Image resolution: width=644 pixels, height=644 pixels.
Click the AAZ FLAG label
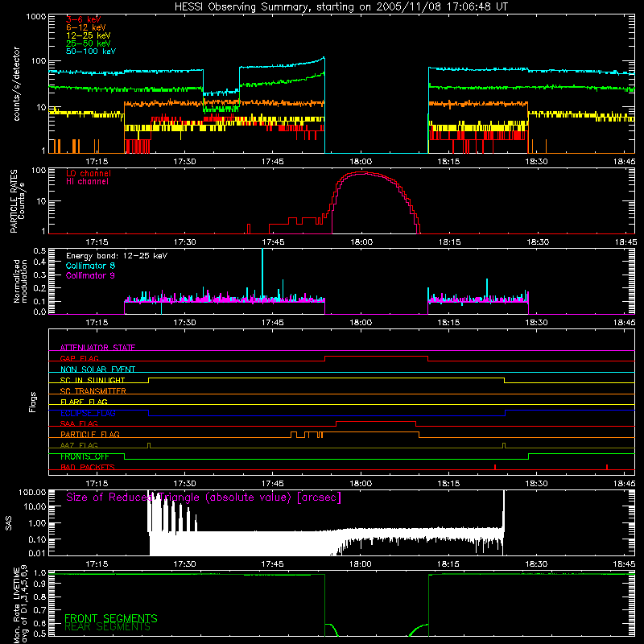tap(79, 445)
